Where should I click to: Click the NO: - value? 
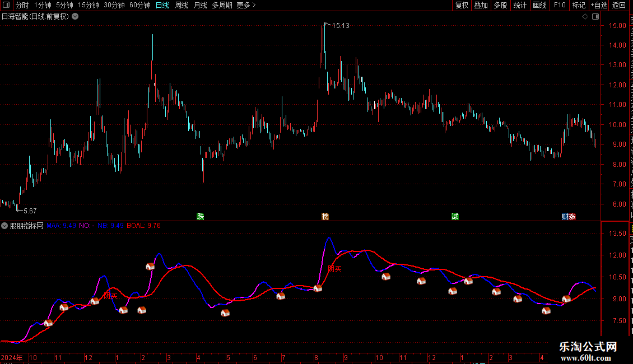(87, 226)
